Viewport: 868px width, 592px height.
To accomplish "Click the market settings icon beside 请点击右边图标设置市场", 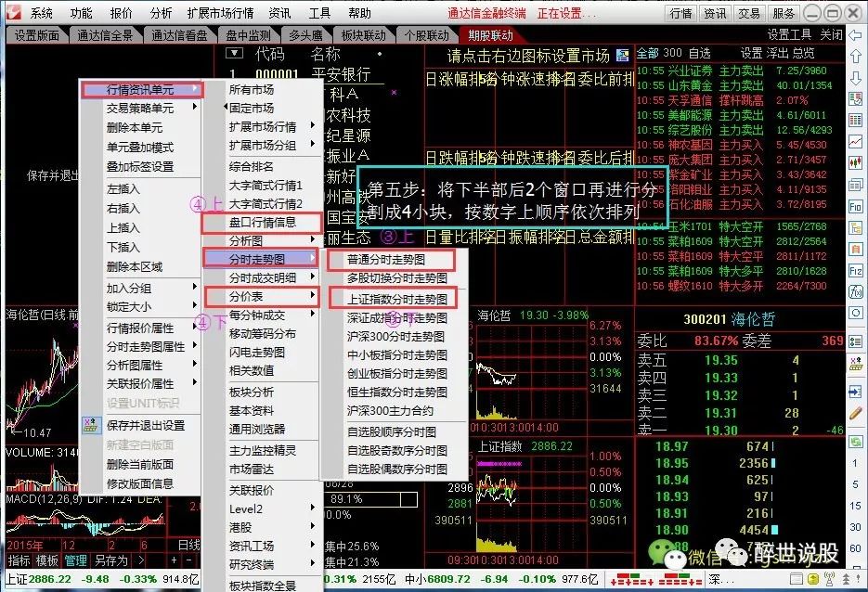I will click(623, 56).
